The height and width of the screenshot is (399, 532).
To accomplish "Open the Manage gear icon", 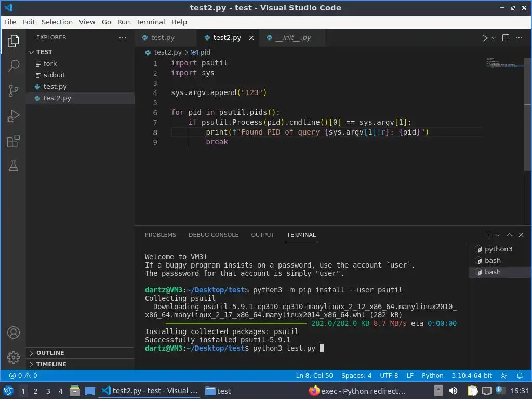I will point(13,357).
